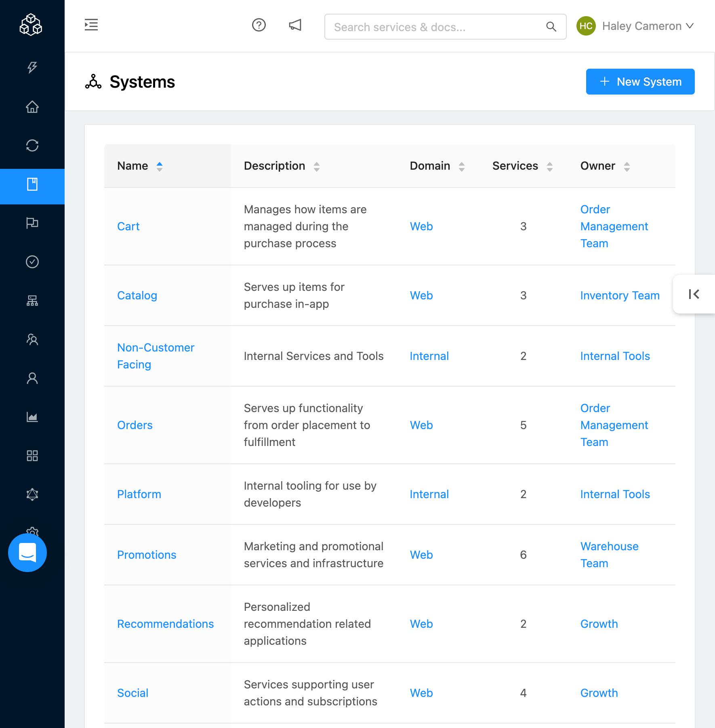Open Haley Cameron user dropdown

pos(635,26)
